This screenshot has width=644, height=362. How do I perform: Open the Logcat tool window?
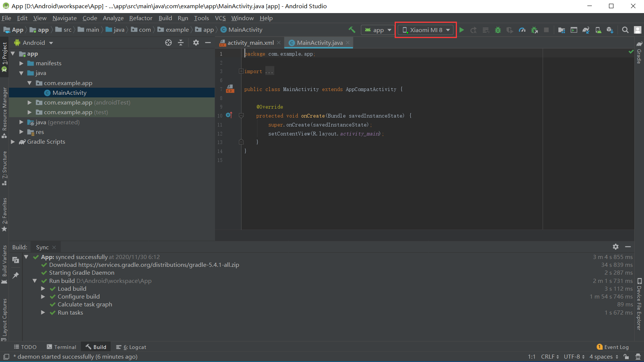tap(131, 347)
